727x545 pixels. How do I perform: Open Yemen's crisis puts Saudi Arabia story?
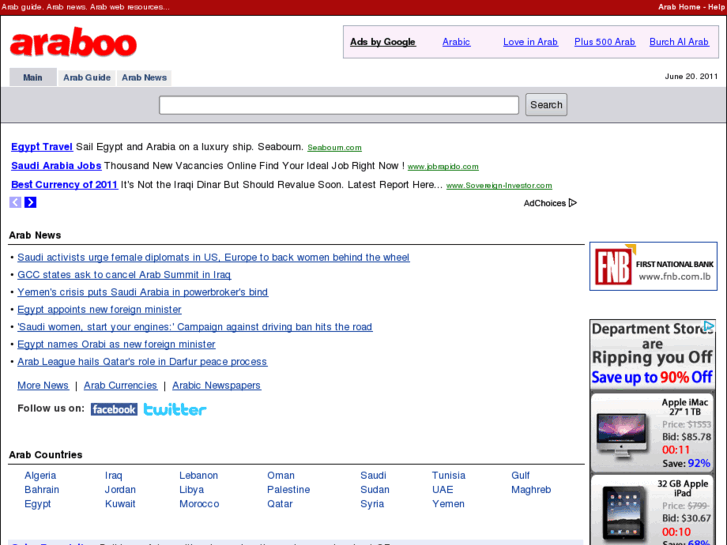coord(142,292)
